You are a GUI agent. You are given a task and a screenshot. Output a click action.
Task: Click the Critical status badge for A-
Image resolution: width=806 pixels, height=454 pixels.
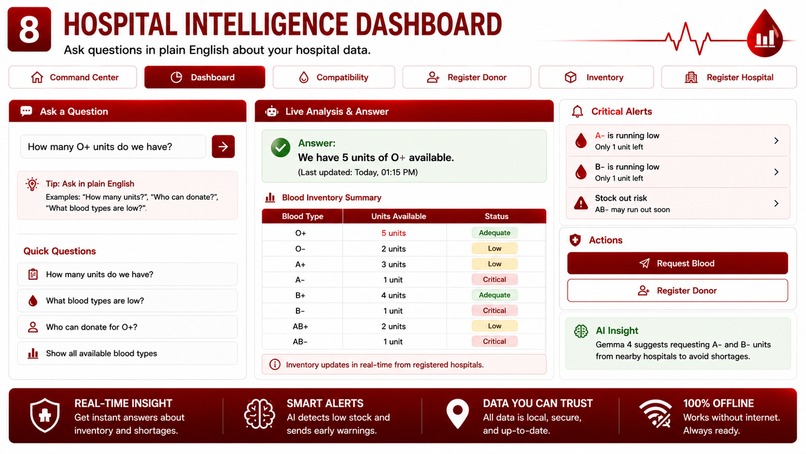click(494, 280)
